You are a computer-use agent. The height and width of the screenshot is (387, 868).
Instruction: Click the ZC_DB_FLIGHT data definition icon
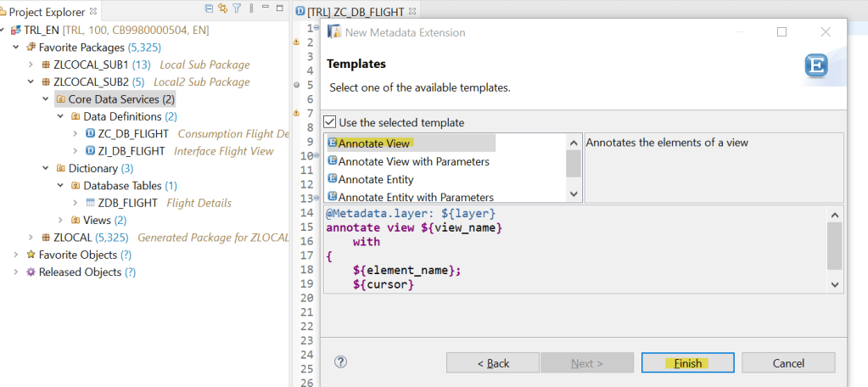[x=91, y=134]
